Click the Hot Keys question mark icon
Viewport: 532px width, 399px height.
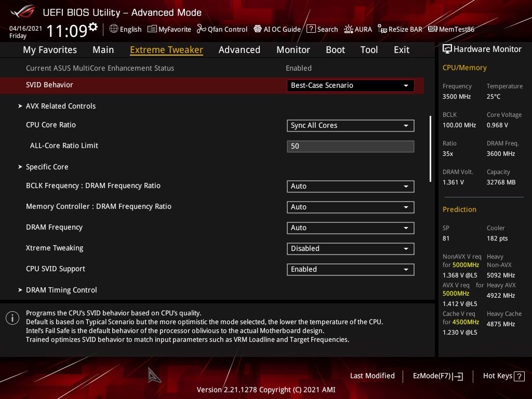click(x=519, y=376)
